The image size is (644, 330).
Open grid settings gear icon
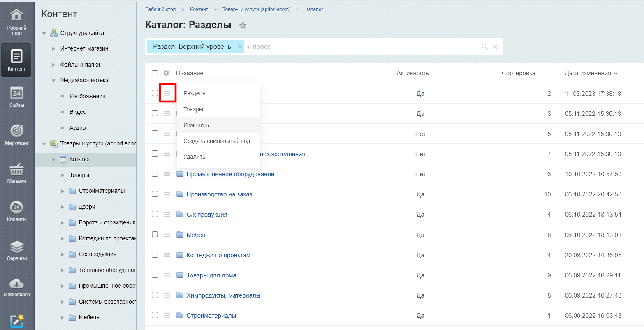166,73
